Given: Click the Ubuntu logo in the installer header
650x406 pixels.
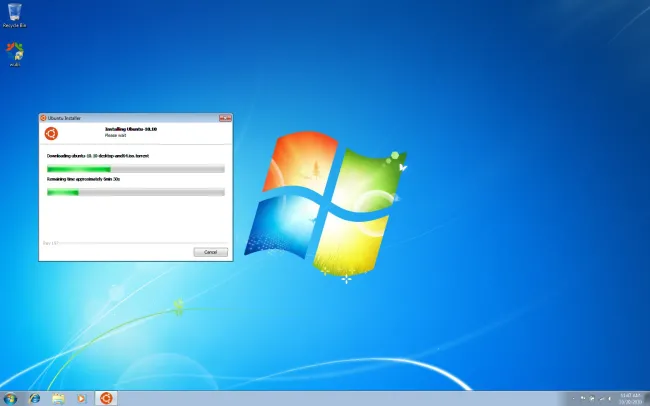Looking at the screenshot, I should click(51, 133).
